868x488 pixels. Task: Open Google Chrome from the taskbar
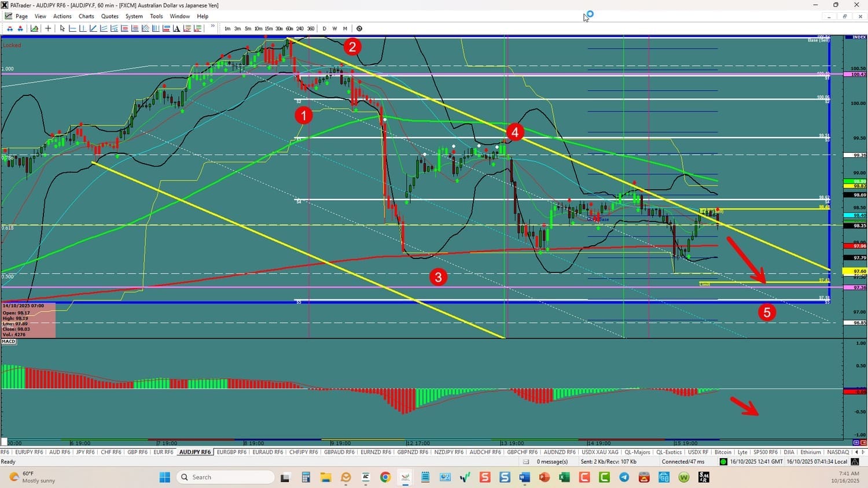(385, 477)
